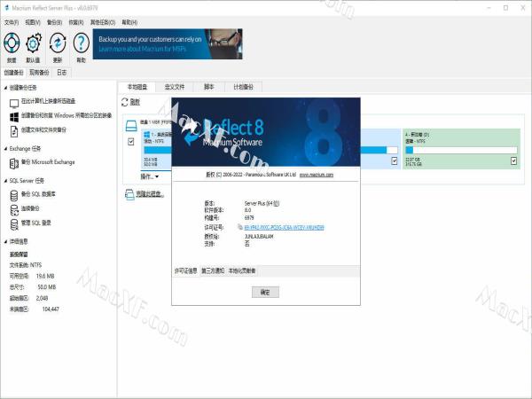The height and width of the screenshot is (399, 532).
Task: Click the copy icon beside the license key
Action: 240,227
